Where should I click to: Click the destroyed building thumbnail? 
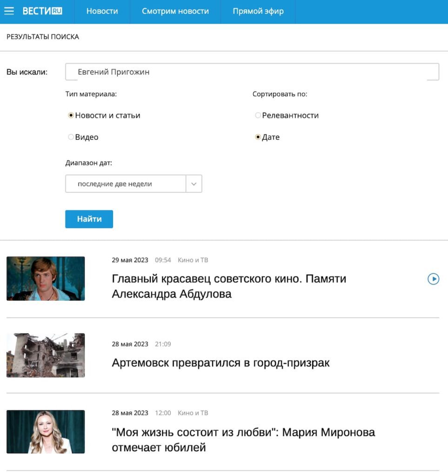[46, 355]
